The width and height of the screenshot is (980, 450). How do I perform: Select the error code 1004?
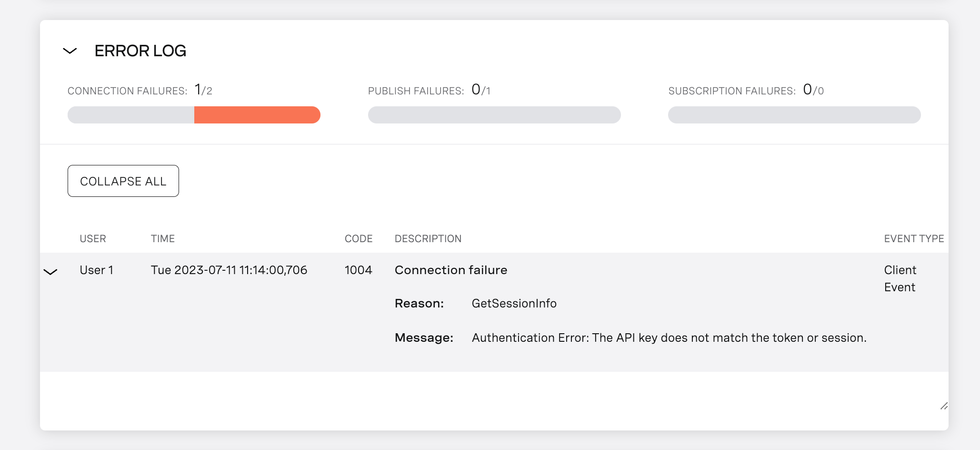358,270
